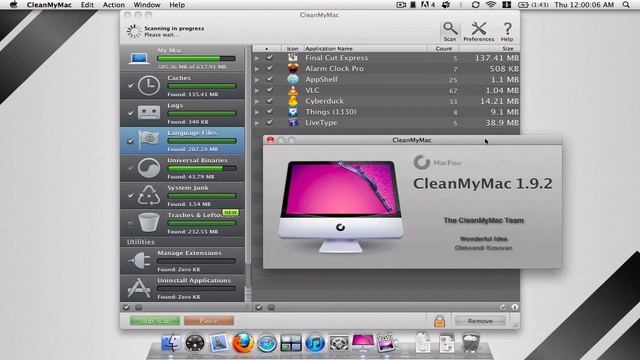
Task: Expand the VLC row
Action: tap(257, 91)
